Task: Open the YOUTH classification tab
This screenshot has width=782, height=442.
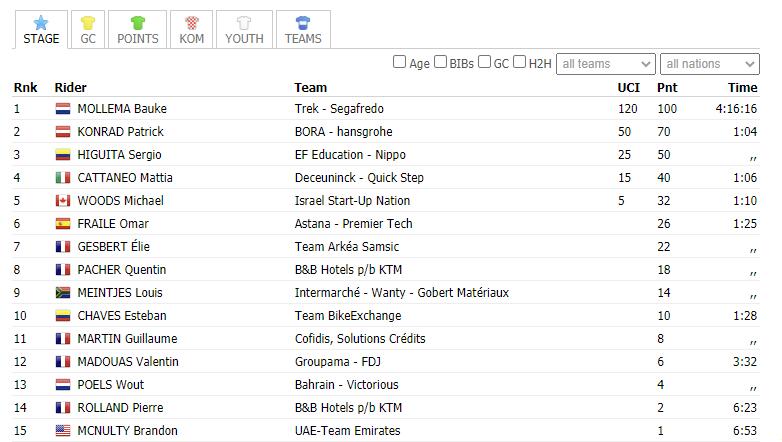Action: tap(244, 29)
